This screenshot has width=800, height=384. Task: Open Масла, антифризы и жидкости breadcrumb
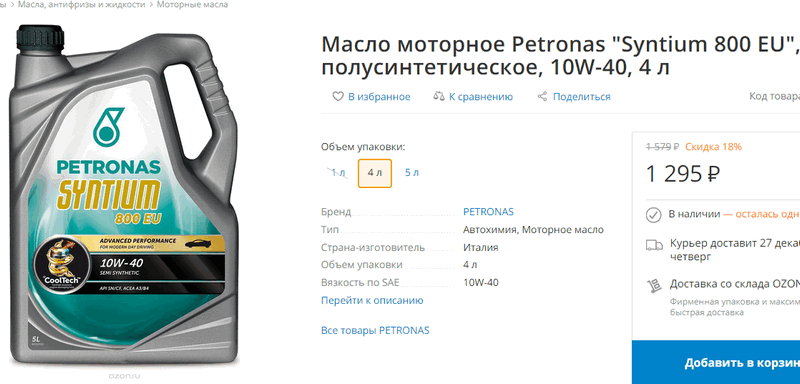point(82,5)
